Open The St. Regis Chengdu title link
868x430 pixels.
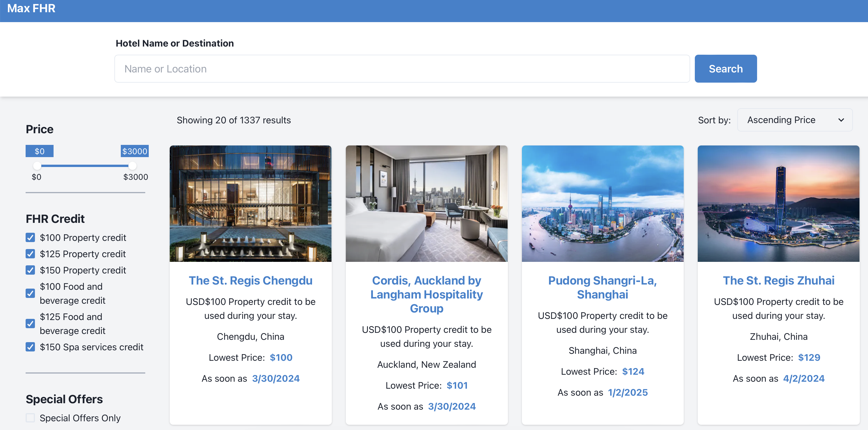click(x=250, y=280)
